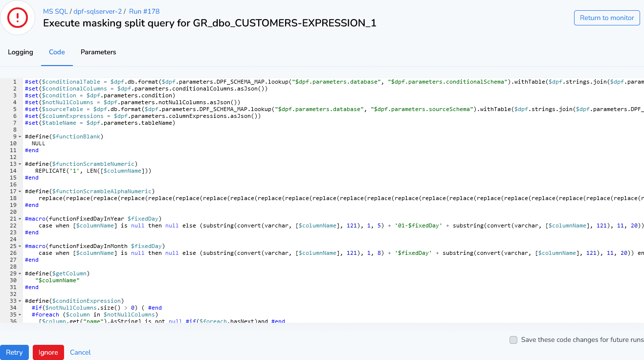Switch to the Logging tab

pyautogui.click(x=20, y=52)
